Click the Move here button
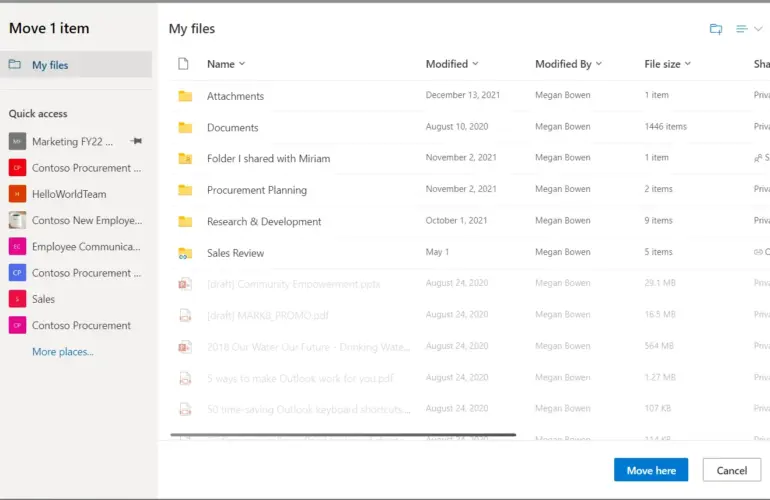Viewport: 770px width, 500px height. coord(651,470)
